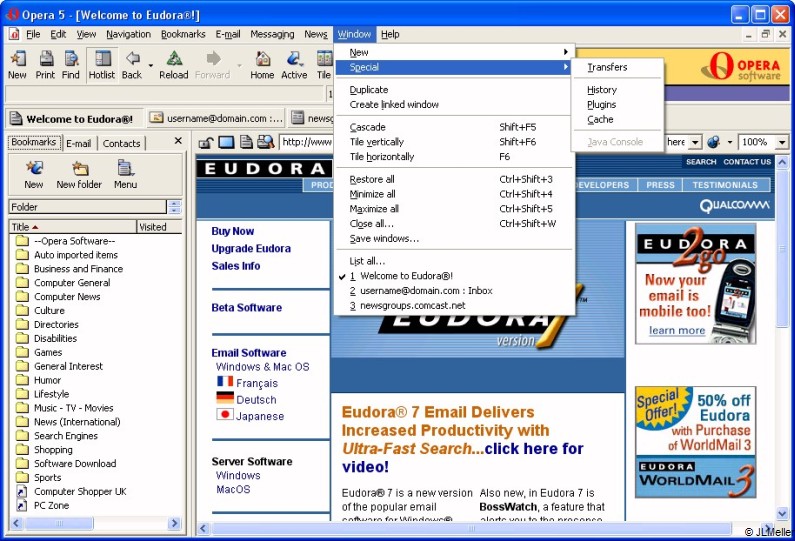Choose History from Special submenu
The height and width of the screenshot is (541, 795).
(x=618, y=90)
